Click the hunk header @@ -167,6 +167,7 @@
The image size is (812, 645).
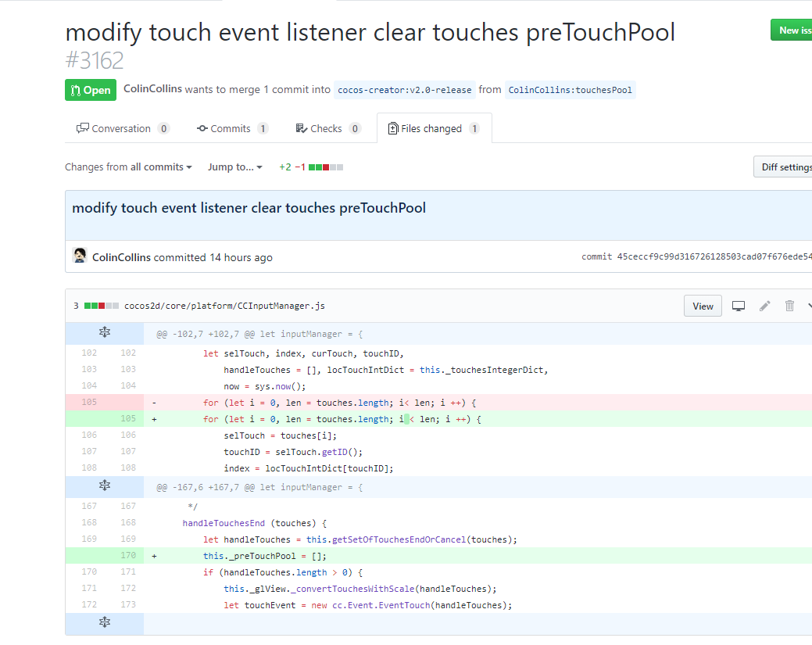point(259,488)
